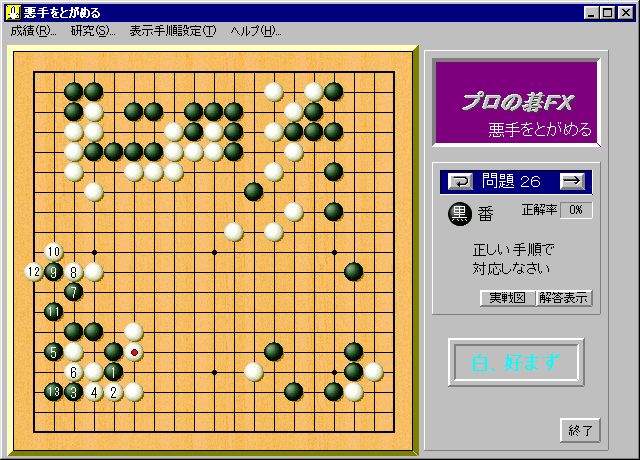Go to the previous problem arrow
Screen dimensions: 640x460
point(460,181)
